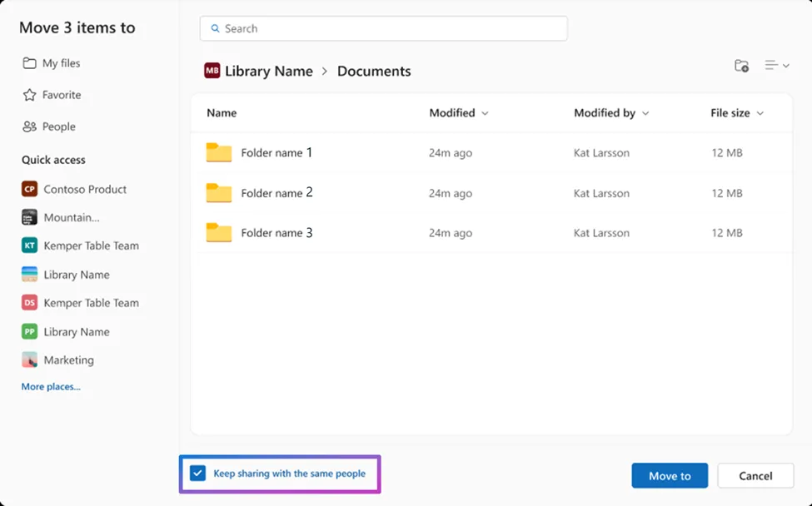Viewport: 812px width, 506px height.
Task: Click the MB Library Name badge
Action: [x=212, y=72]
